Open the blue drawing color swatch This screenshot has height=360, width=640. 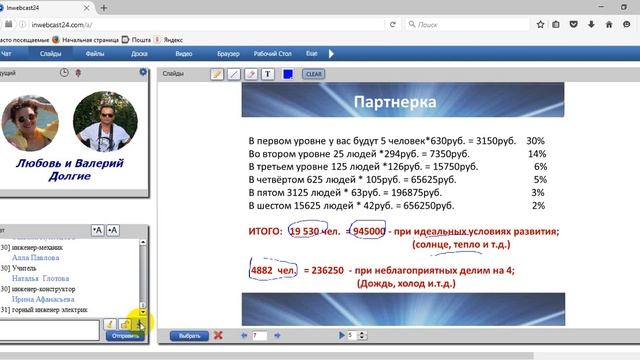click(288, 74)
